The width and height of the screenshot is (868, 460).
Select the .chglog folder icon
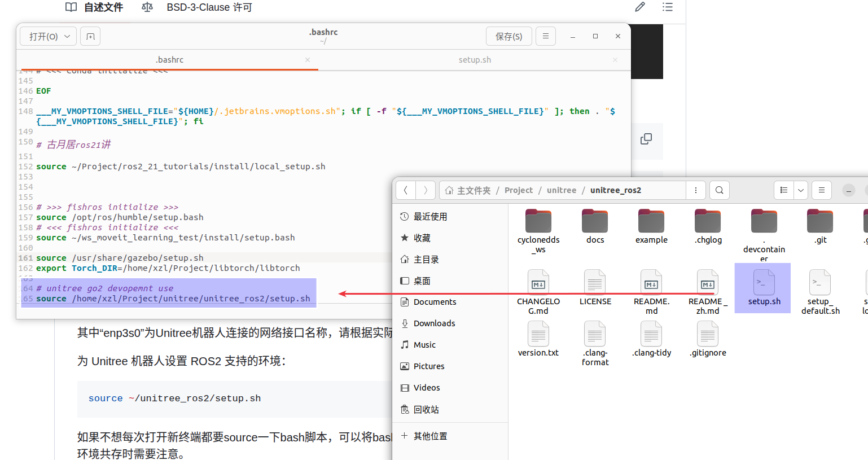(x=708, y=221)
